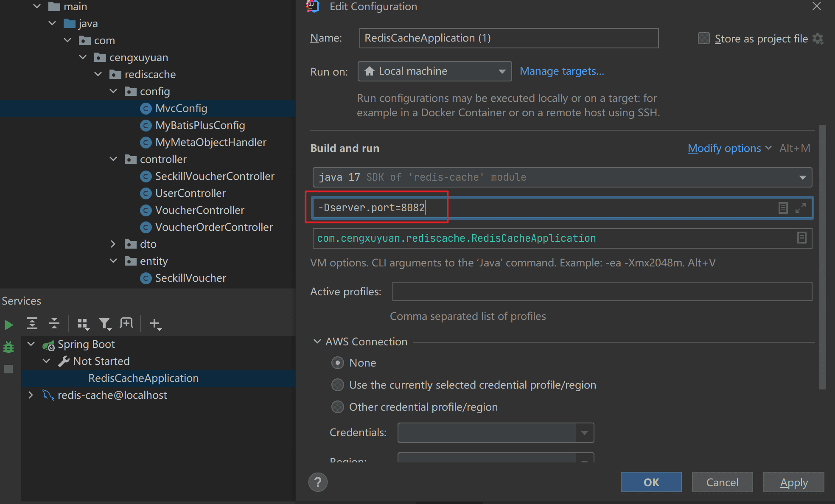The width and height of the screenshot is (835, 504).
Task: Click gear icon next to Store as project file
Action: pyautogui.click(x=818, y=39)
